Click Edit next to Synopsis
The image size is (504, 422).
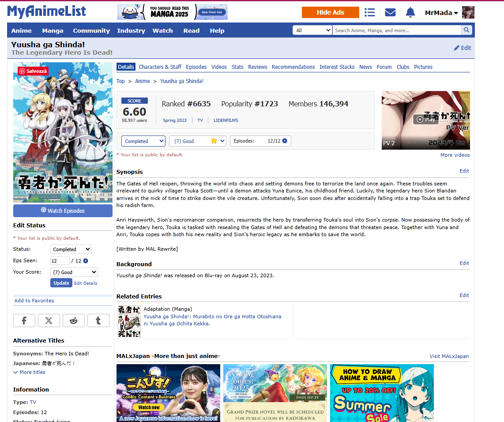464,171
